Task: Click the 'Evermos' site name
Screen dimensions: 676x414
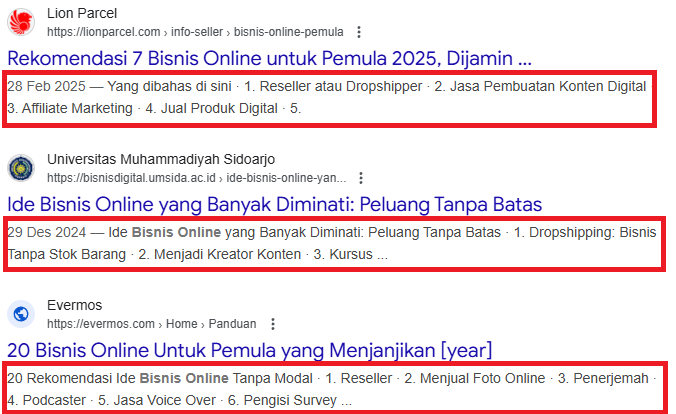Action: point(75,305)
